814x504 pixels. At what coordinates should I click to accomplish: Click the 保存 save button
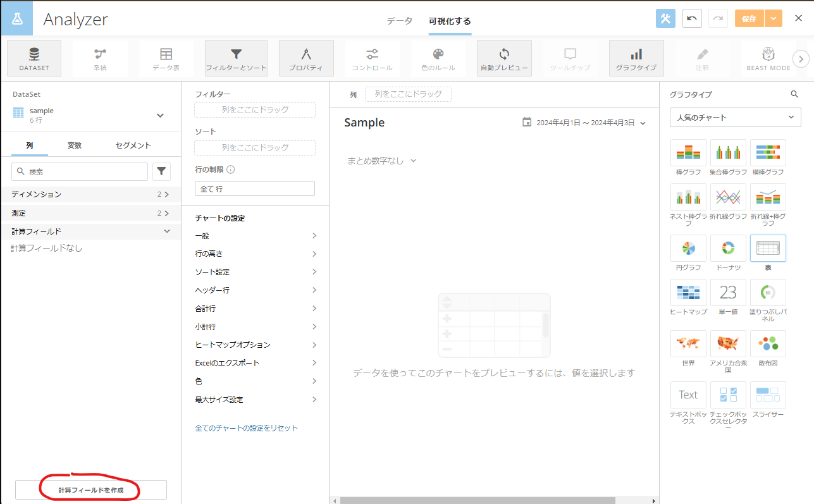(x=749, y=18)
